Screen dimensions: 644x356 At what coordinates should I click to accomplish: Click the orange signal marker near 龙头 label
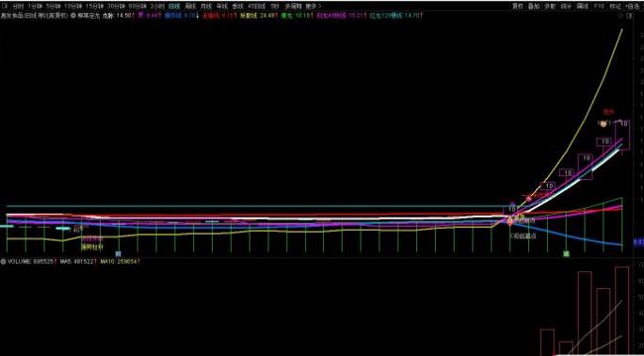(x=603, y=123)
